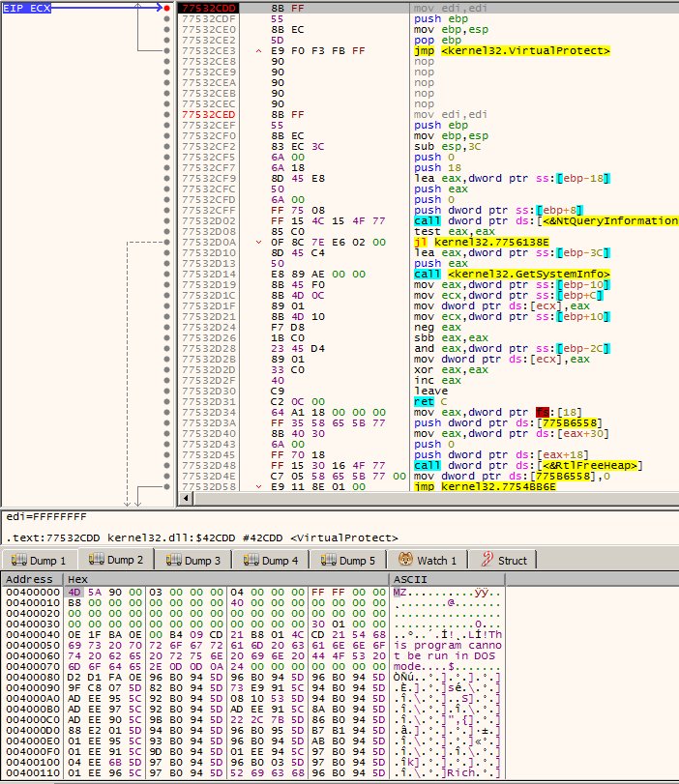Select the jmp kernel32.7754BB6E instruction
Image resolution: width=679 pixels, height=784 pixels.
(485, 486)
